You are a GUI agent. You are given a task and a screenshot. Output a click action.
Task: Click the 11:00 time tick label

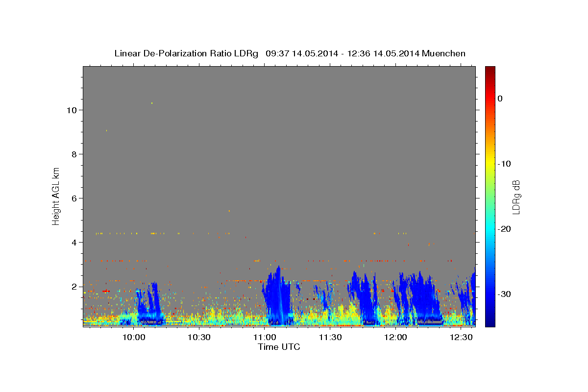264,338
